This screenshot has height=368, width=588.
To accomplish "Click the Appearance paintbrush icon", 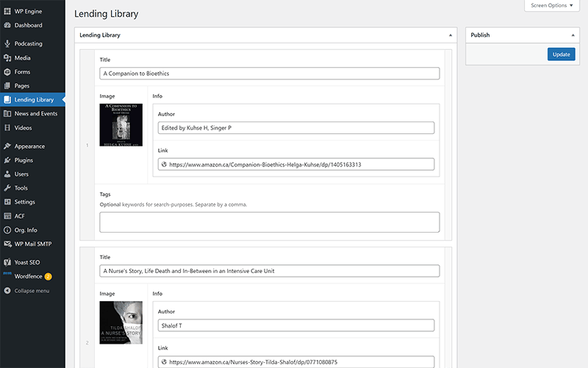I will point(7,146).
